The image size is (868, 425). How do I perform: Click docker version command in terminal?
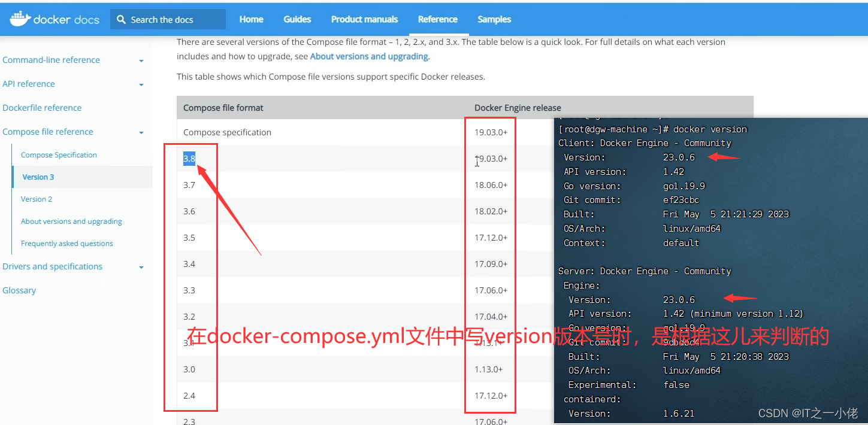[710, 129]
